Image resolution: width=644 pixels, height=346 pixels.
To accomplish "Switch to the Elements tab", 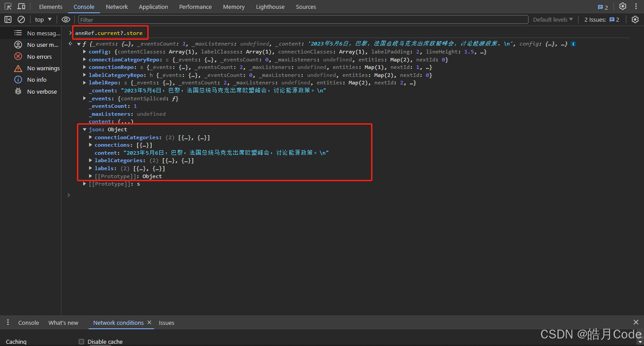I will [x=50, y=7].
